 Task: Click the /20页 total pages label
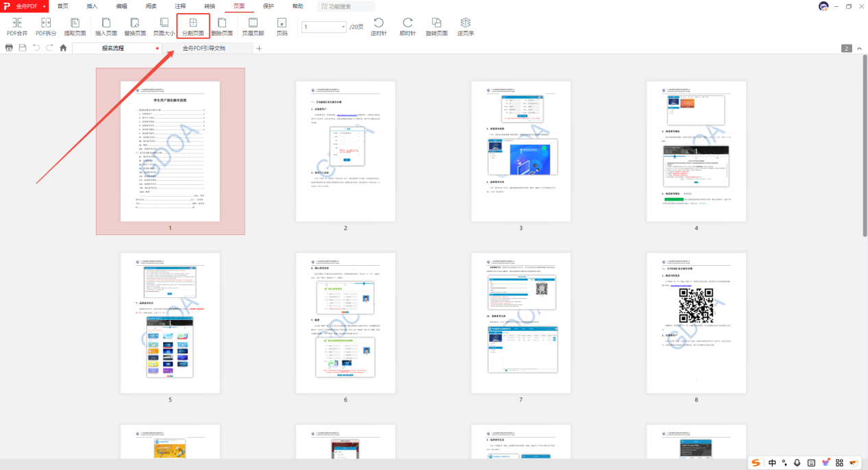[x=356, y=27]
